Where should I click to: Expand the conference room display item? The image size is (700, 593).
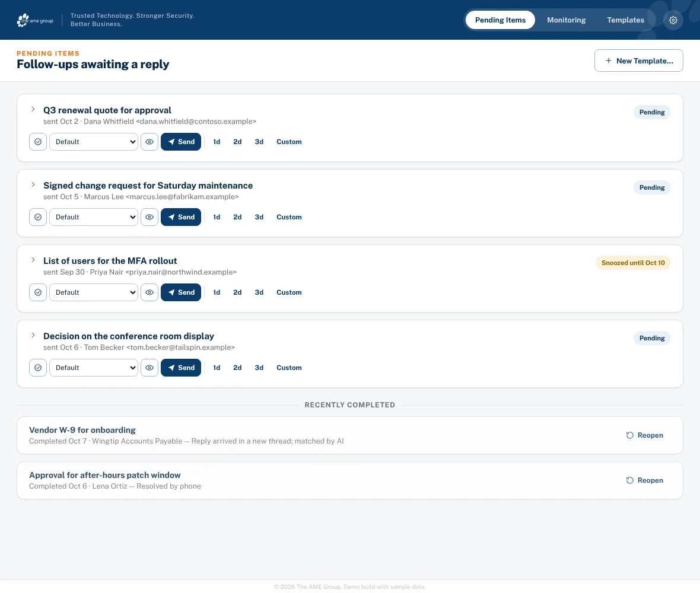pyautogui.click(x=33, y=336)
